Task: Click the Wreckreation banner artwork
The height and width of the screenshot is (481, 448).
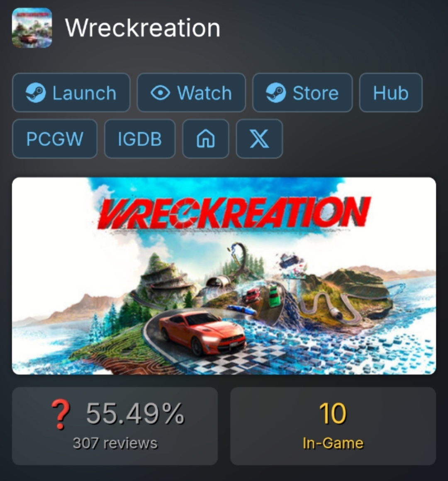Action: [x=224, y=276]
